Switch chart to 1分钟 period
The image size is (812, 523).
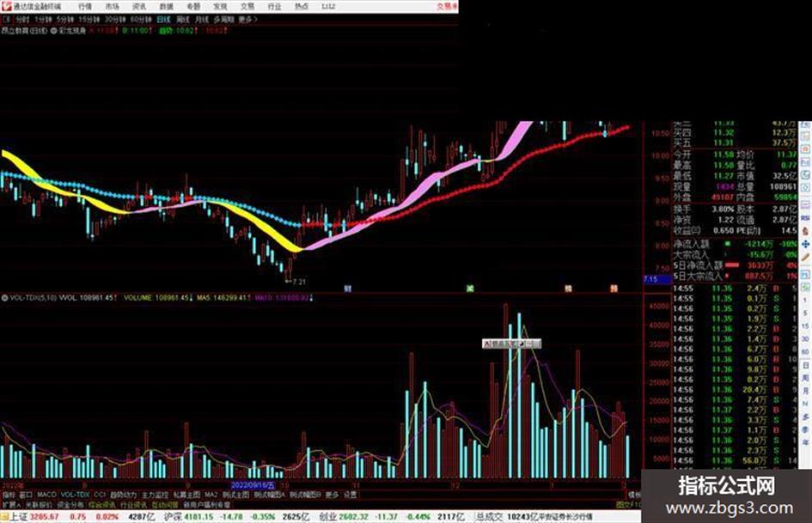43,19
